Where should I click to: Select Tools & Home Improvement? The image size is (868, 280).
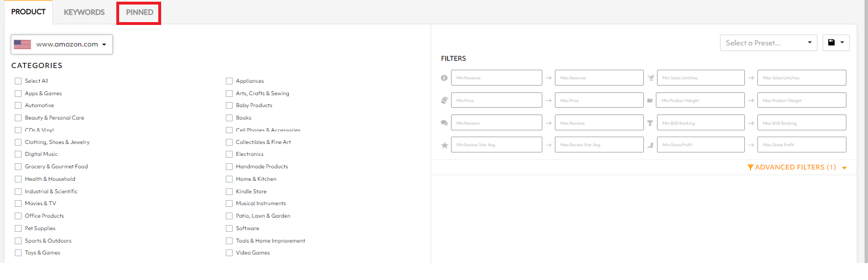tap(229, 241)
